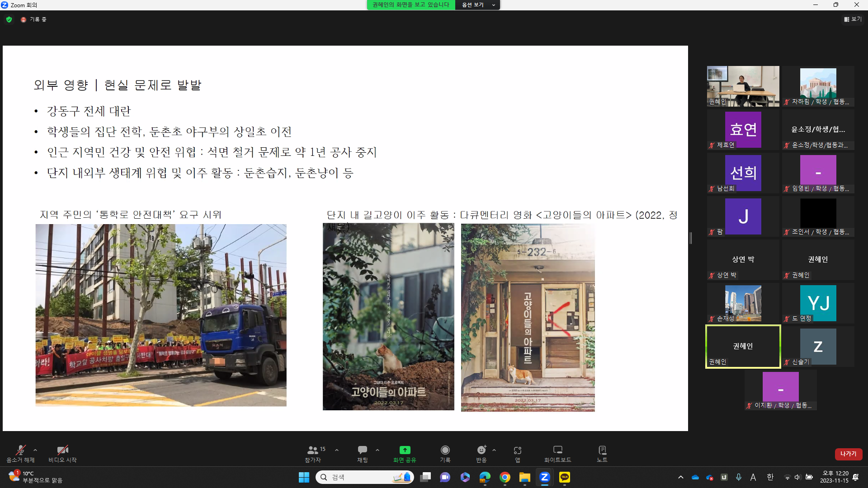Open the 채팅 chat panel
The height and width of the screenshot is (488, 868).
coord(363,454)
